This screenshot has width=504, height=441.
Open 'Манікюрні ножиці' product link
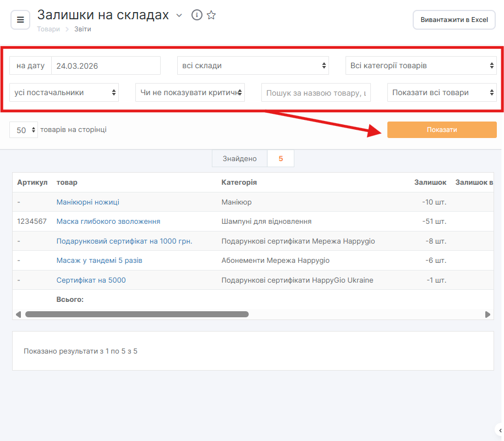coord(87,202)
